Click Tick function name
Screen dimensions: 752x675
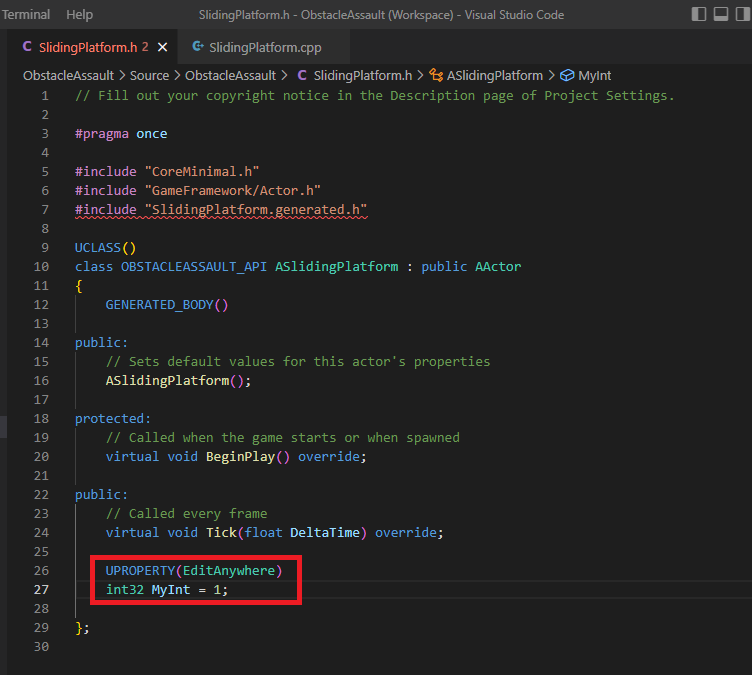[x=221, y=533]
